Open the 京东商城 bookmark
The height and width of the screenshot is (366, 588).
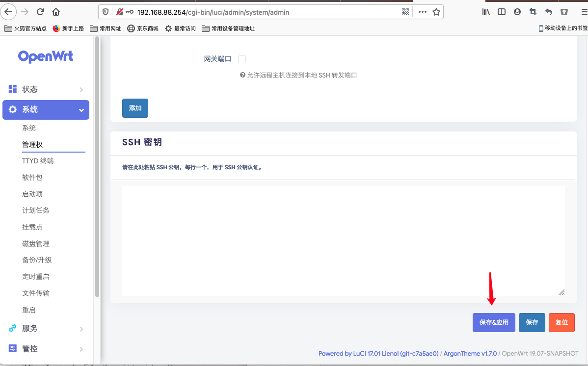click(x=143, y=28)
